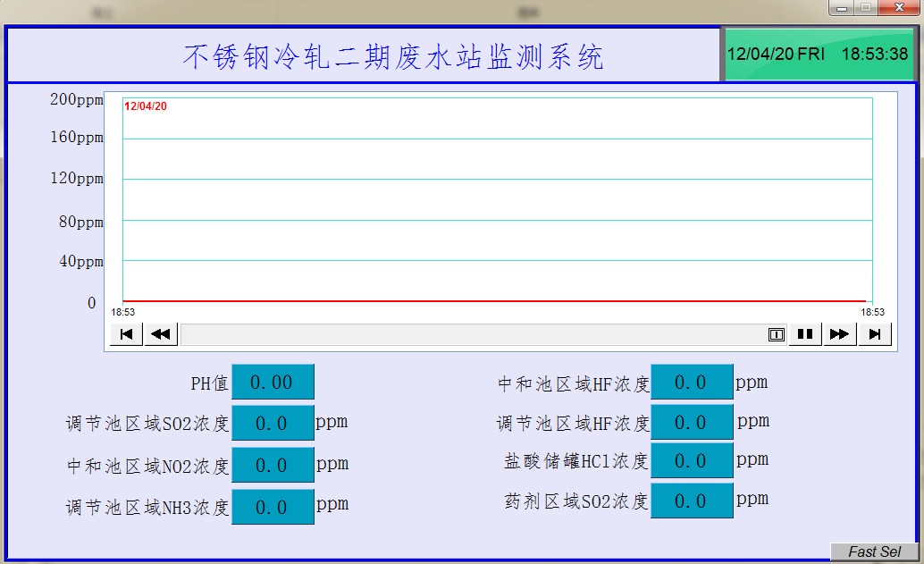Image resolution: width=924 pixels, height=564 pixels.
Task: Select the 调节池区域HF浓度 value box
Action: click(692, 422)
